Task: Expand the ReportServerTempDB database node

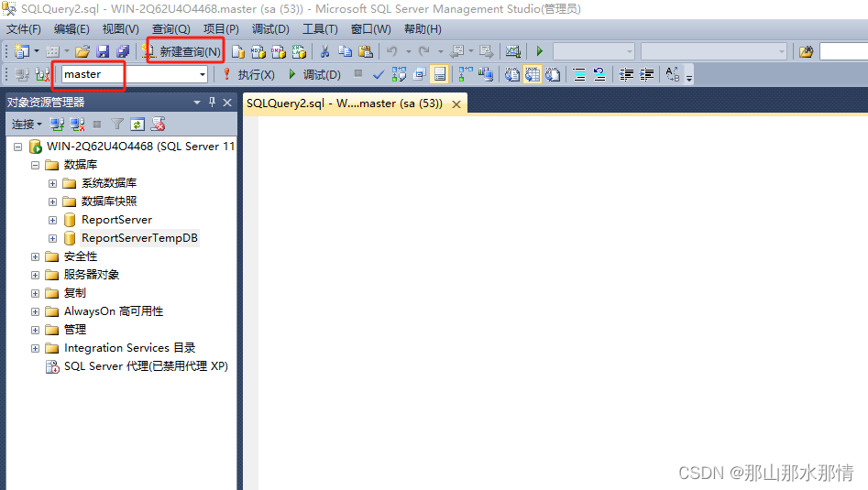Action: [52, 238]
